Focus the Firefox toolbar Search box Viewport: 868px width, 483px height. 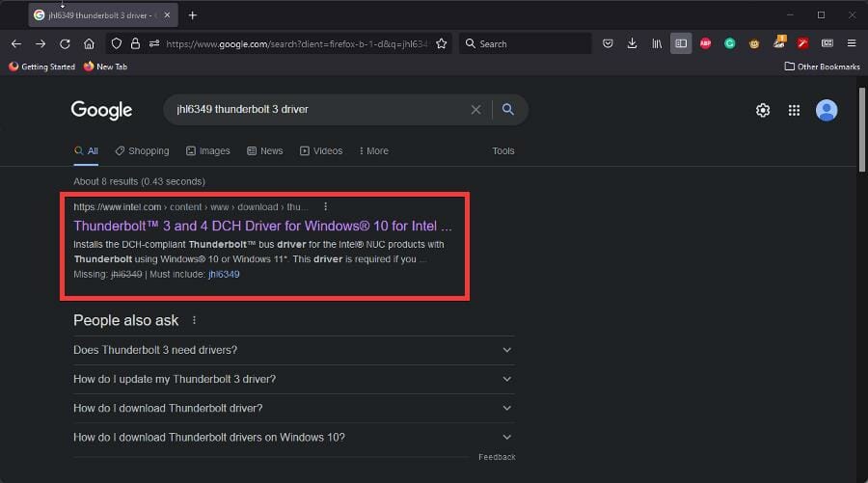[526, 43]
